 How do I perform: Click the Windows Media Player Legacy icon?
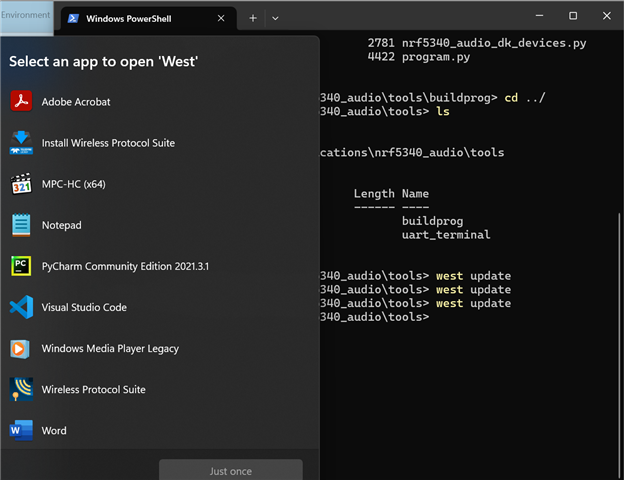tap(20, 349)
